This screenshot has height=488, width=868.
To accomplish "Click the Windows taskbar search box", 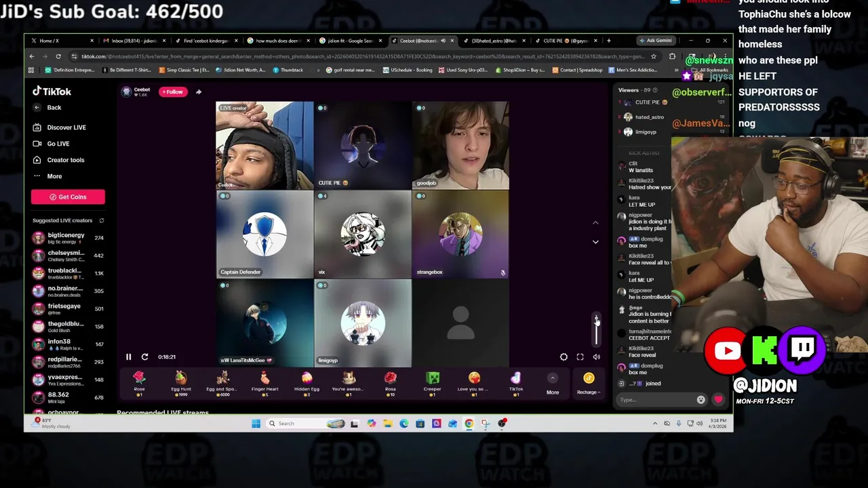I will point(305,424).
